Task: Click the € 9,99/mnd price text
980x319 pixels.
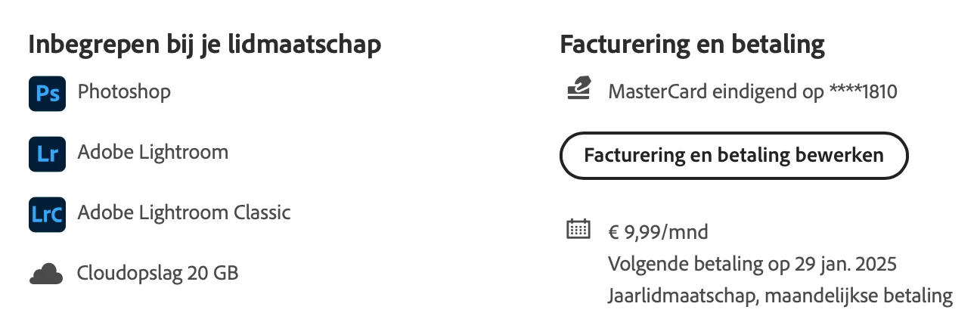Action: tap(658, 232)
